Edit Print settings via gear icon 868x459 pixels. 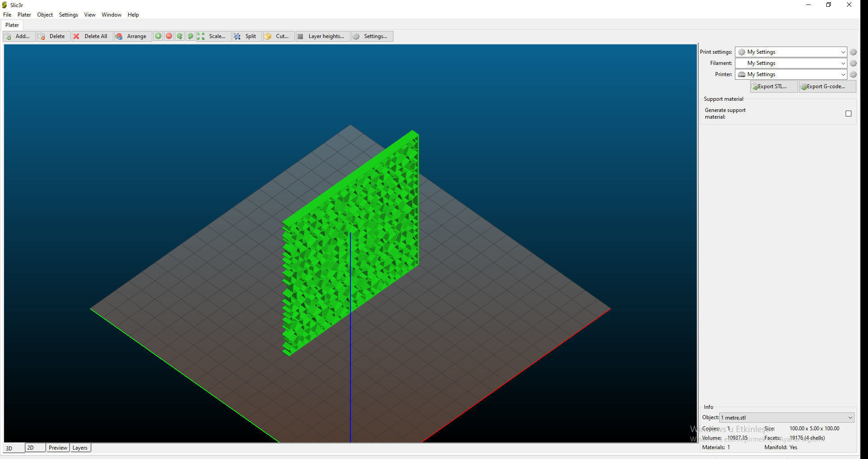point(853,52)
